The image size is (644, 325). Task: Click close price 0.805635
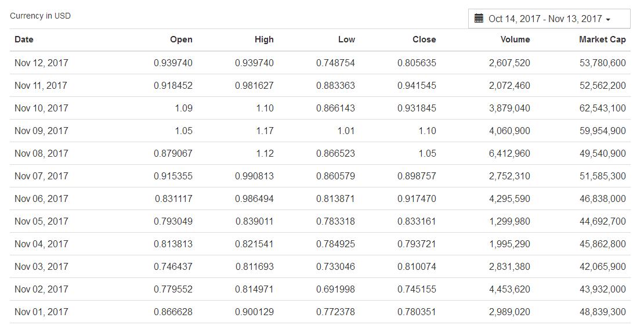point(417,63)
